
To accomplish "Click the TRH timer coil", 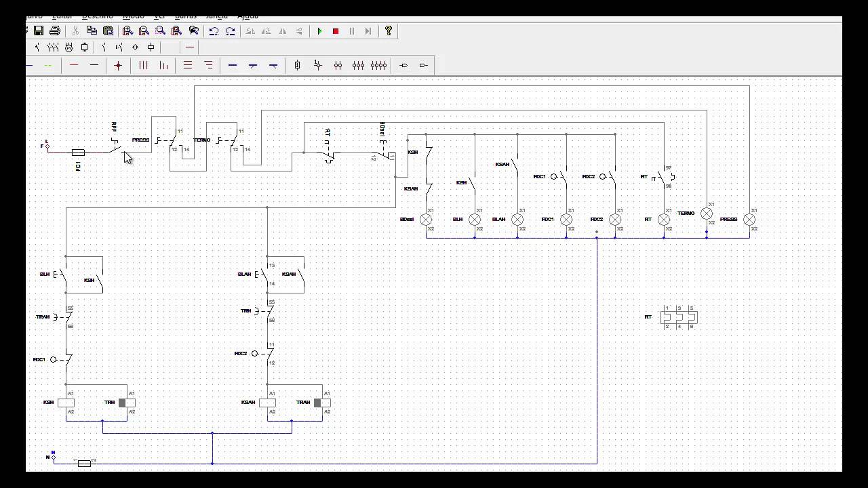I will [127, 403].
